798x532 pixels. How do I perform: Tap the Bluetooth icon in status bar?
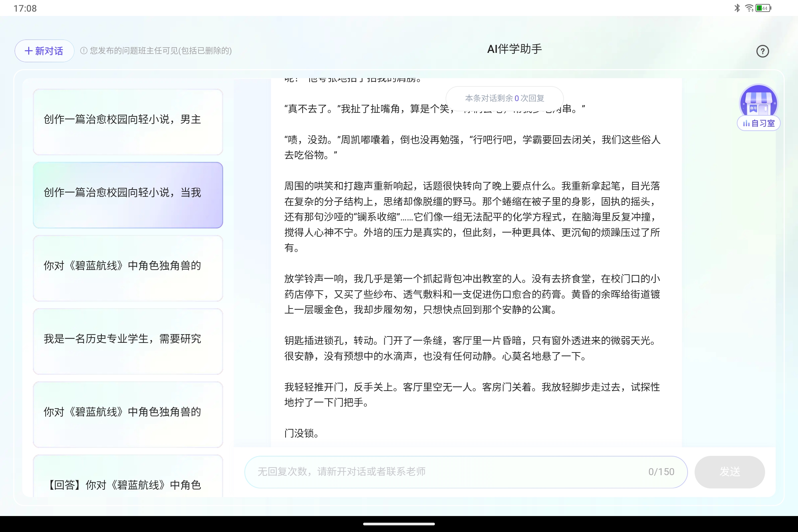pyautogui.click(x=737, y=8)
